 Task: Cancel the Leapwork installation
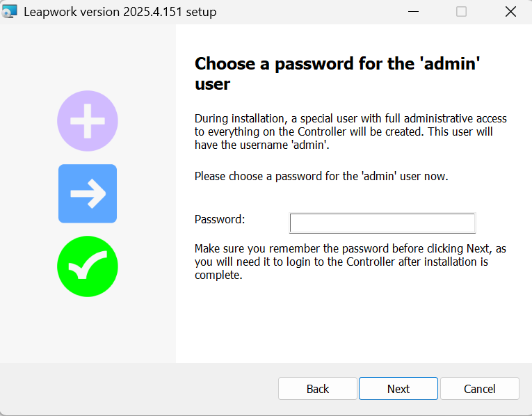(480, 389)
